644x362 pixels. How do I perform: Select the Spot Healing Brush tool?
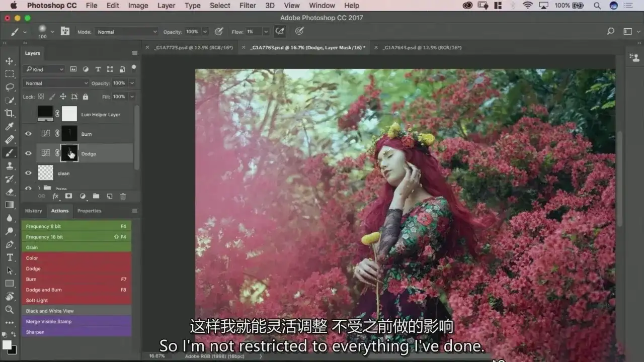[x=10, y=139]
